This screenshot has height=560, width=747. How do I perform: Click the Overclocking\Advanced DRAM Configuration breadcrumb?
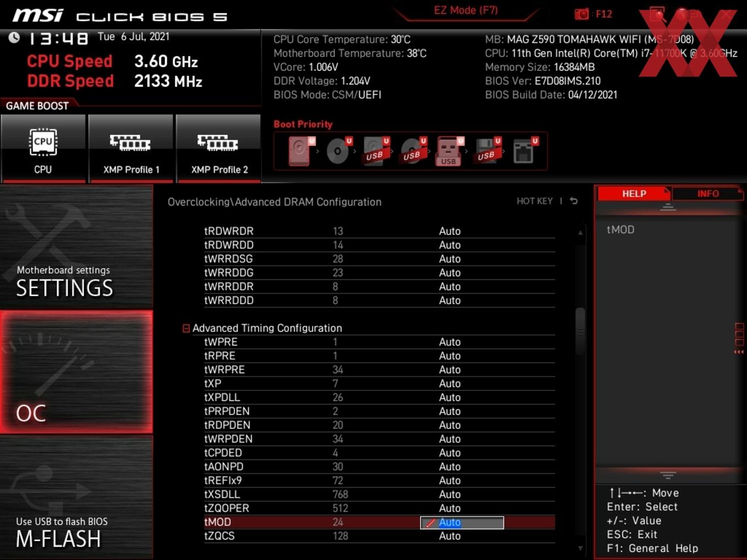(x=275, y=202)
